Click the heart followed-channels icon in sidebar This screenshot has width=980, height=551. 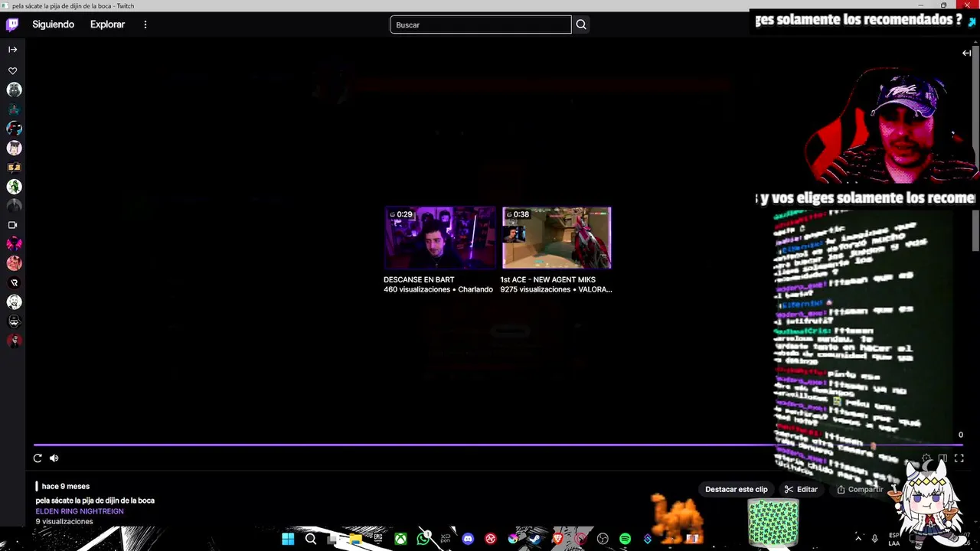[12, 70]
